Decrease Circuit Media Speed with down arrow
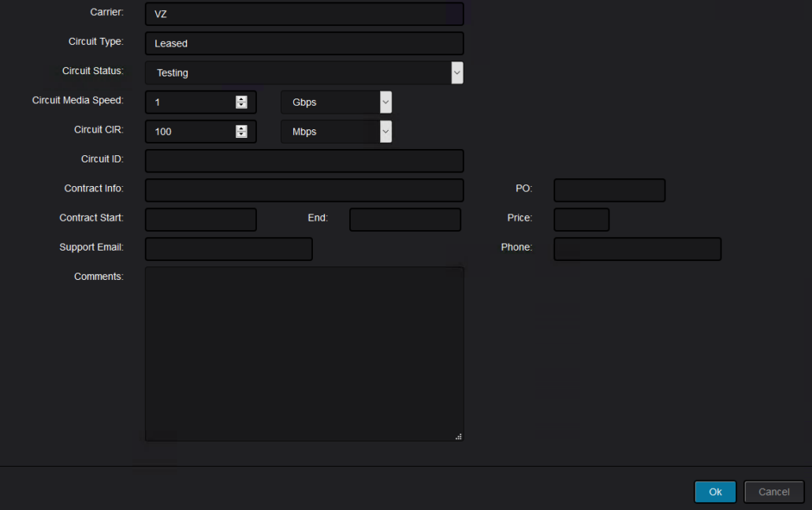 241,106
